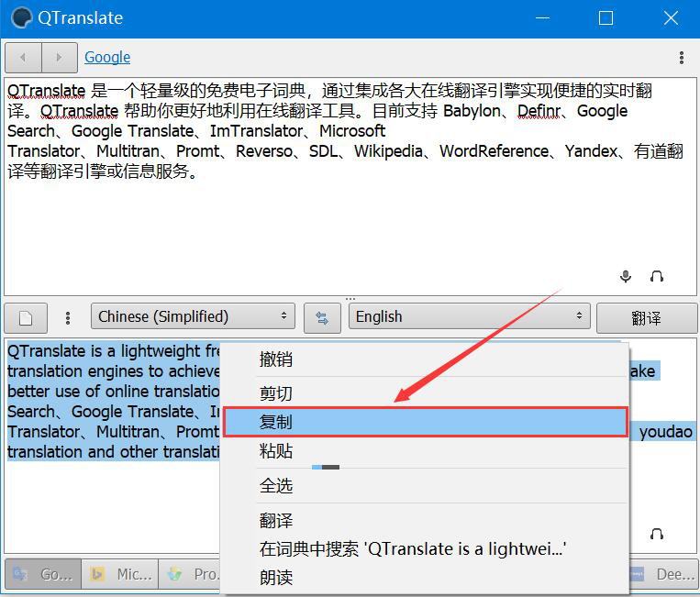Click the 翻译 translate button
700x597 pixels.
(647, 318)
